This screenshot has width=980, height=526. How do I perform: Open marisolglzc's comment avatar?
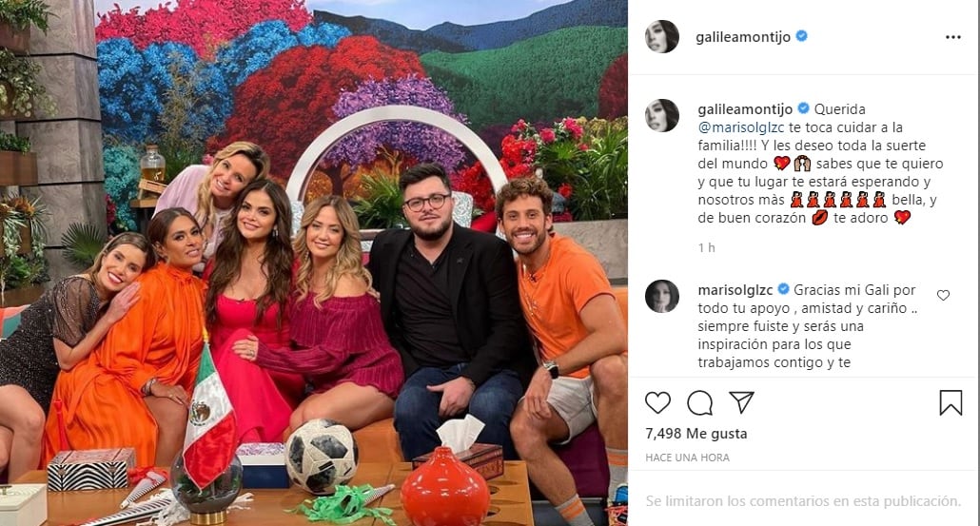coord(662,296)
